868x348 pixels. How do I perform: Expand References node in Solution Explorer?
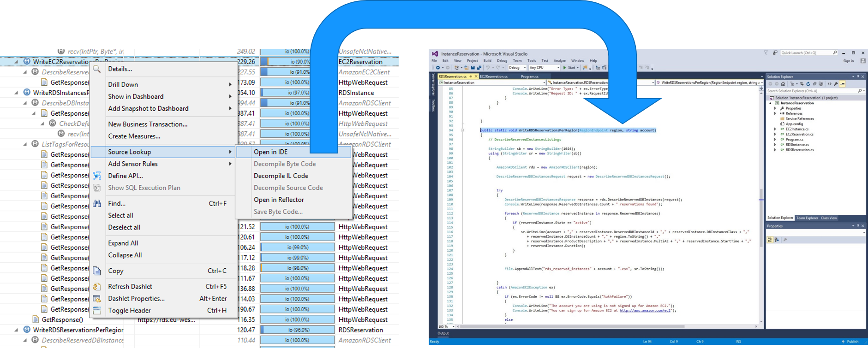click(x=775, y=113)
